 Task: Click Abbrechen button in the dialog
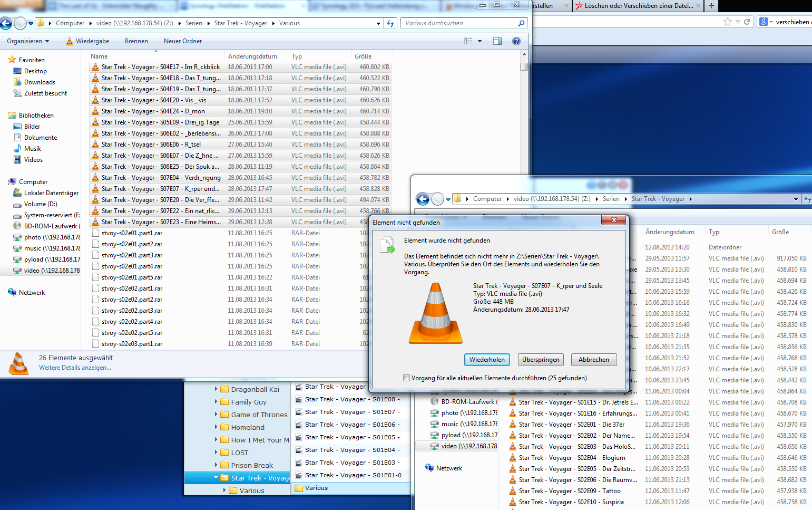coord(594,360)
